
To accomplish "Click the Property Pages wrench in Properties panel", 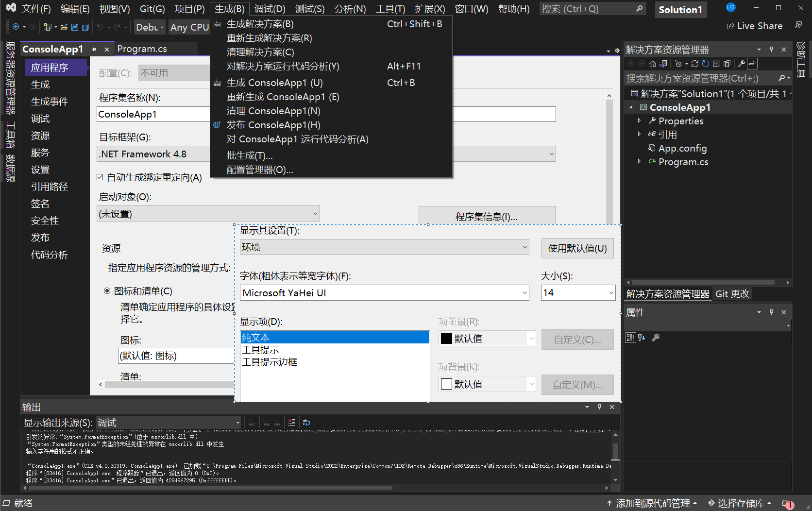I will (656, 338).
